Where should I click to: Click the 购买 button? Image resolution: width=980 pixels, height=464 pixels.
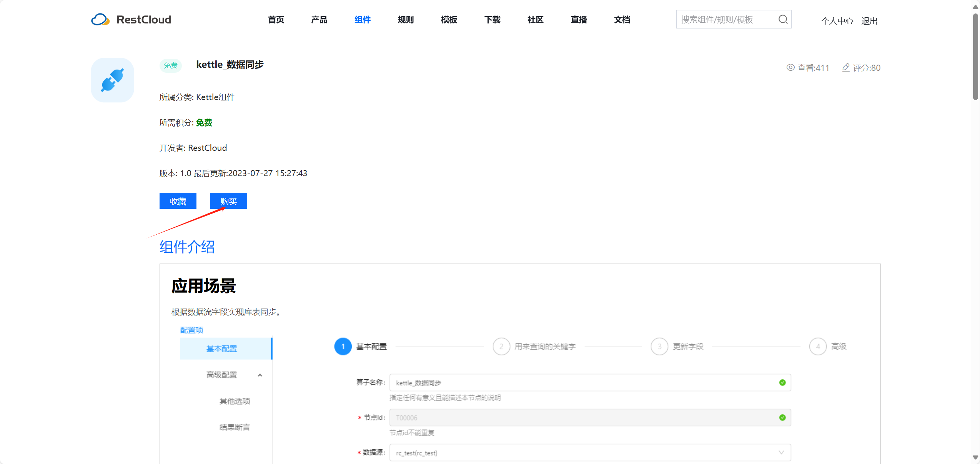click(229, 201)
